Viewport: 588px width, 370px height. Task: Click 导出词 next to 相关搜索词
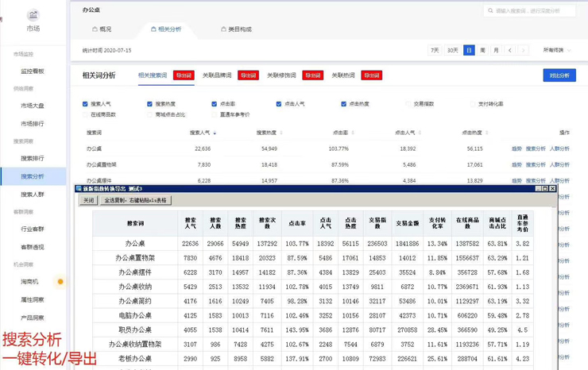(x=184, y=75)
